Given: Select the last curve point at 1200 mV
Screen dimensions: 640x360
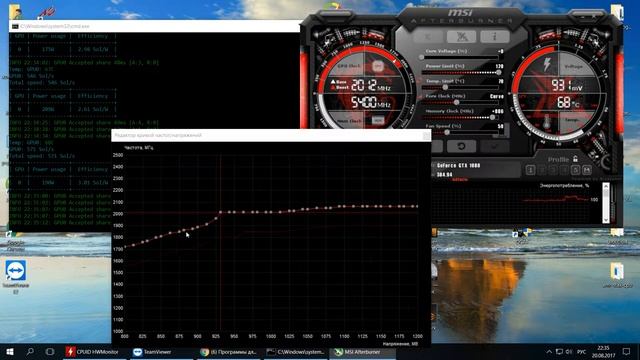Looking at the screenshot, I should (417, 207).
